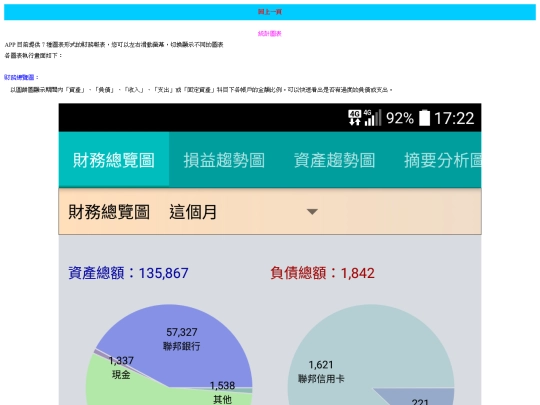This screenshot has height=405, width=540.
Task: Open the 資產趨勢圖 tab
Action: 334,160
